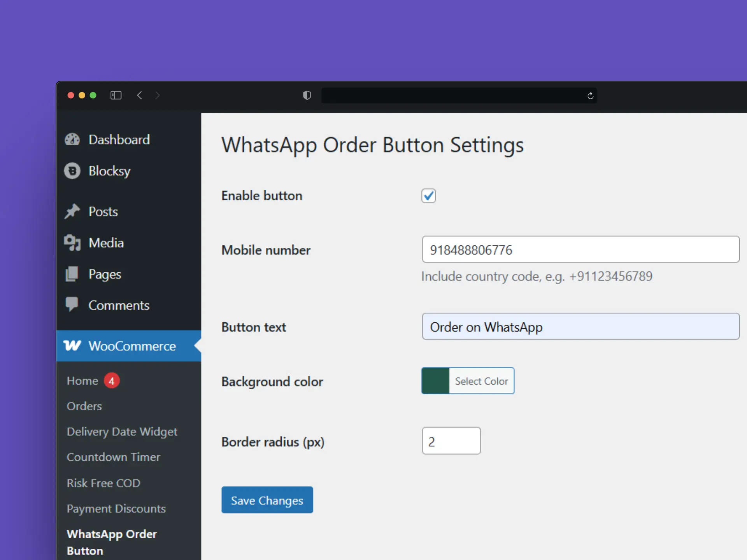Open Blocksy via its B icon
This screenshot has height=560, width=747.
(x=72, y=171)
